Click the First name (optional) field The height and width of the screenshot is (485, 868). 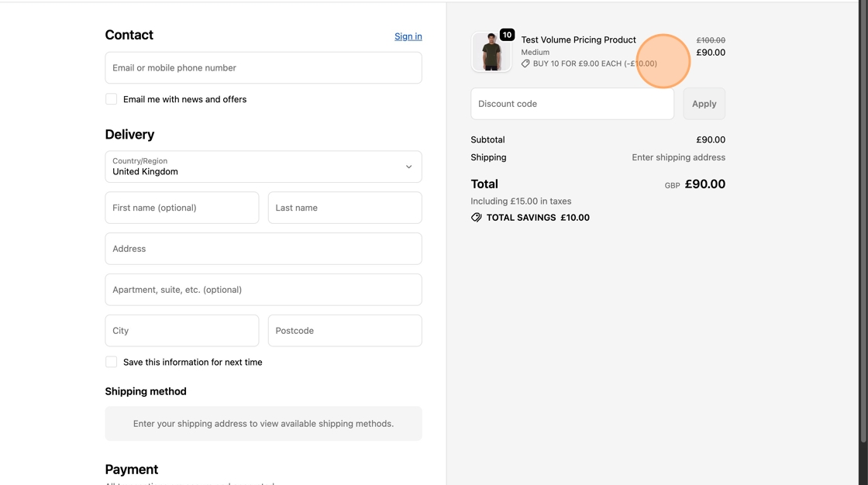point(182,208)
